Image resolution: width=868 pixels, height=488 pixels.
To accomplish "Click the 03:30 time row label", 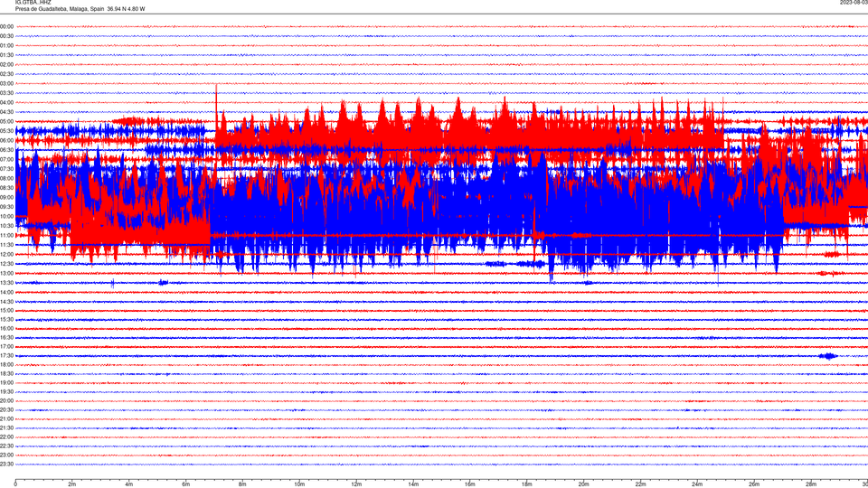I will [6, 93].
